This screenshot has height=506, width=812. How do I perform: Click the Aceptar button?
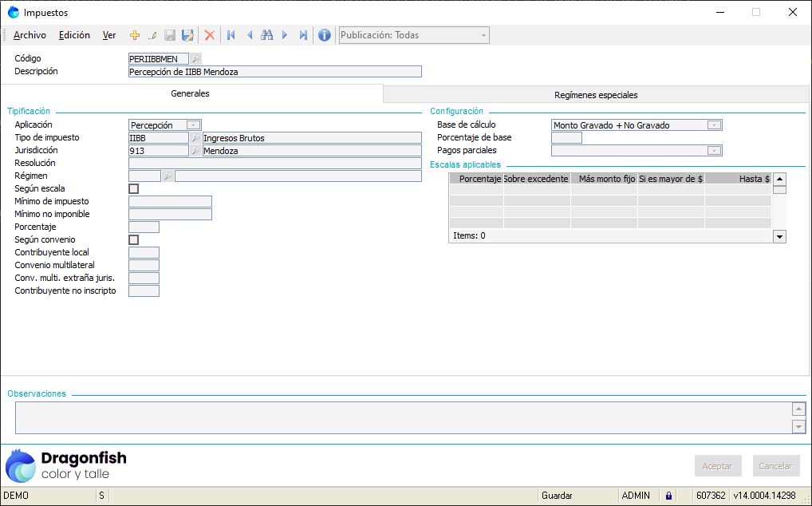tap(718, 466)
